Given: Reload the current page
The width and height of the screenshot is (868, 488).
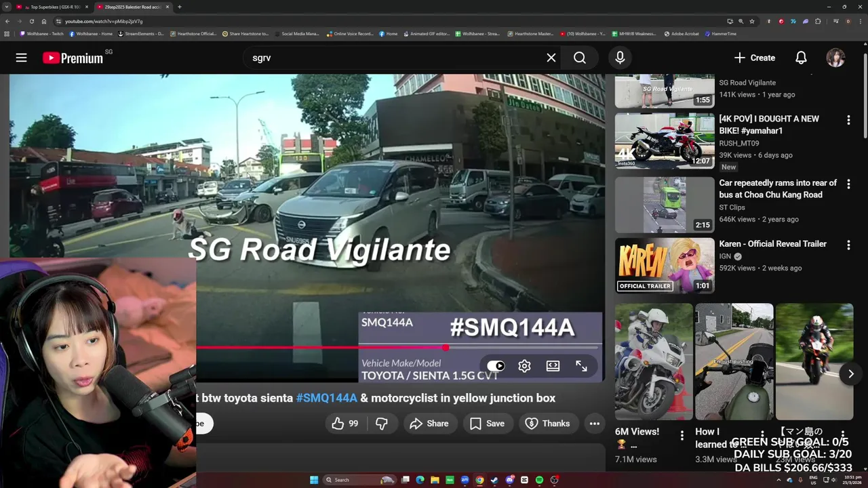Looking at the screenshot, I should click(x=31, y=21).
